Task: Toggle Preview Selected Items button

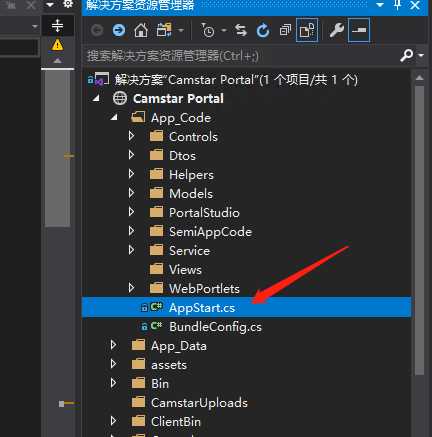Action: coord(359,30)
